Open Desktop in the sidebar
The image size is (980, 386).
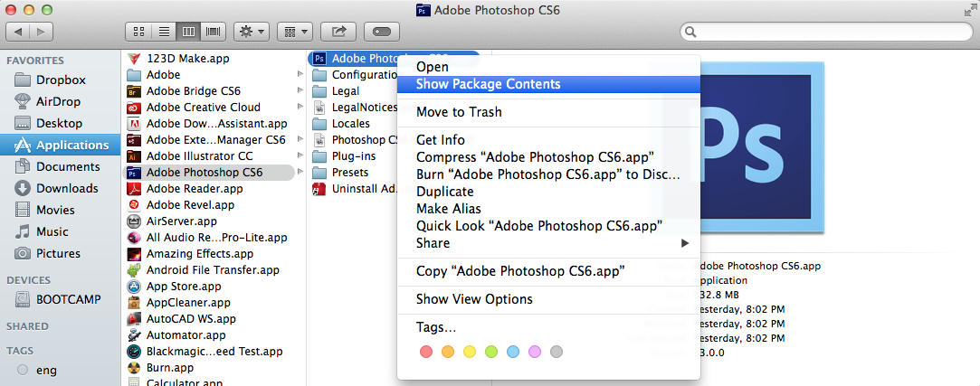click(60, 123)
